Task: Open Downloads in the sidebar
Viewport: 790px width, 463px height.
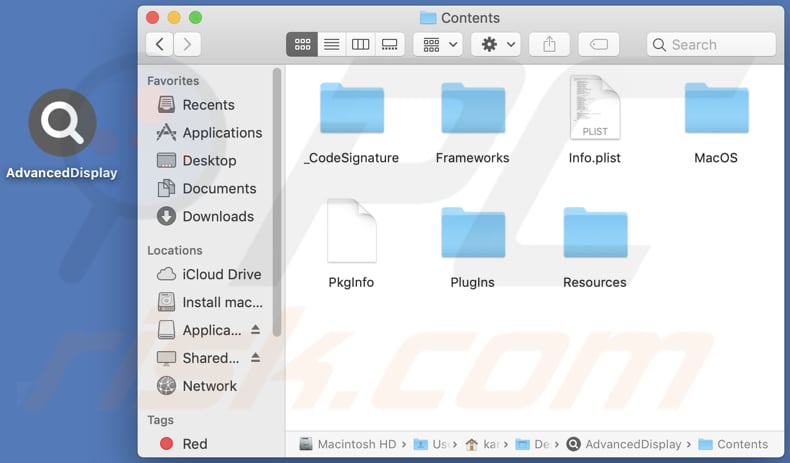Action: (x=218, y=216)
